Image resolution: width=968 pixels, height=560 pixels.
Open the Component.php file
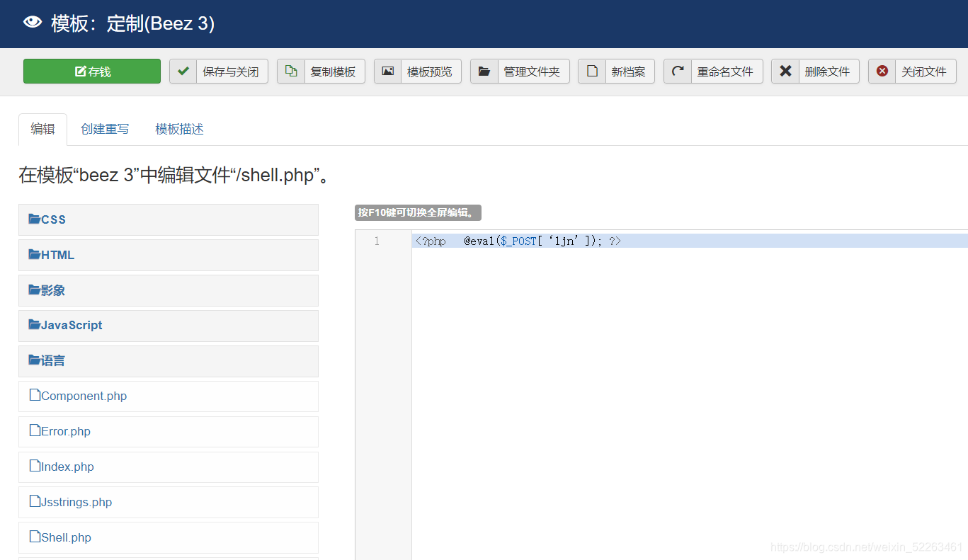click(x=169, y=396)
